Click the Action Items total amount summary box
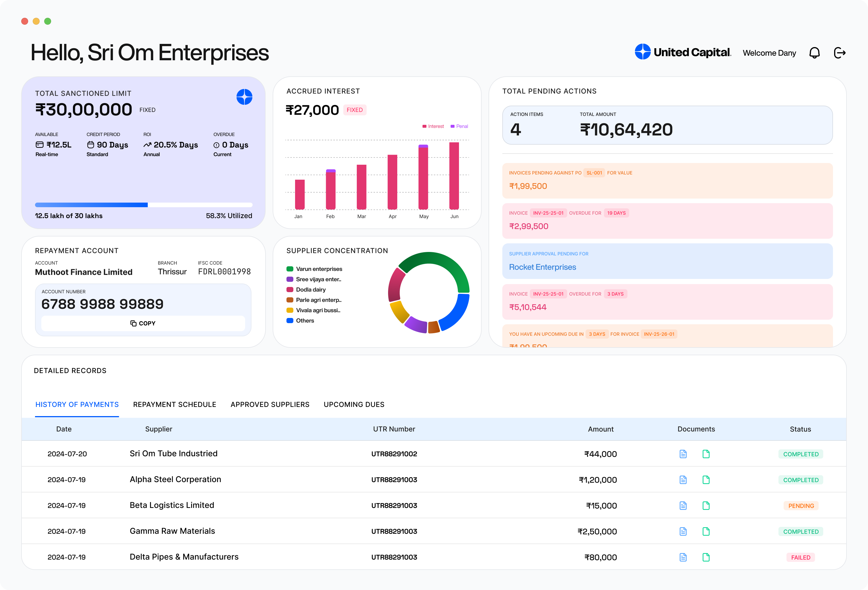This screenshot has height=590, width=868. pyautogui.click(x=667, y=125)
